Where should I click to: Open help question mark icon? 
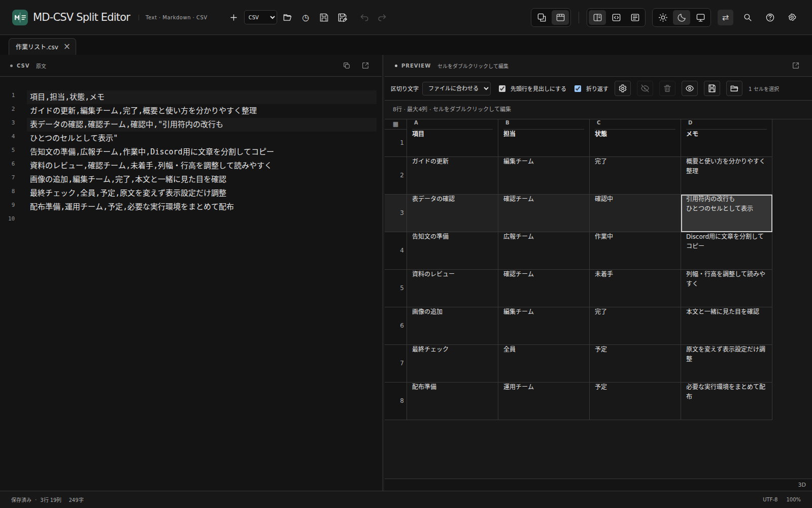coord(770,17)
